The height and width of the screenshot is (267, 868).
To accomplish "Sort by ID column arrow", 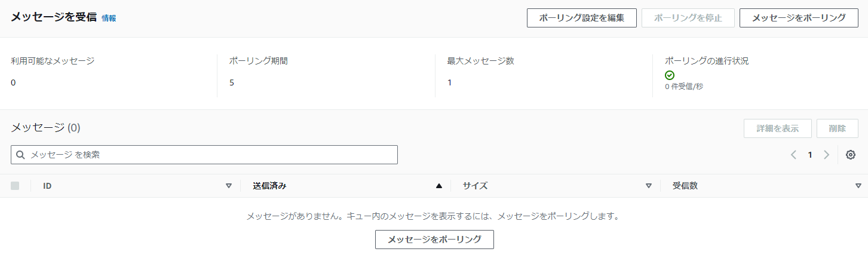I will 228,186.
